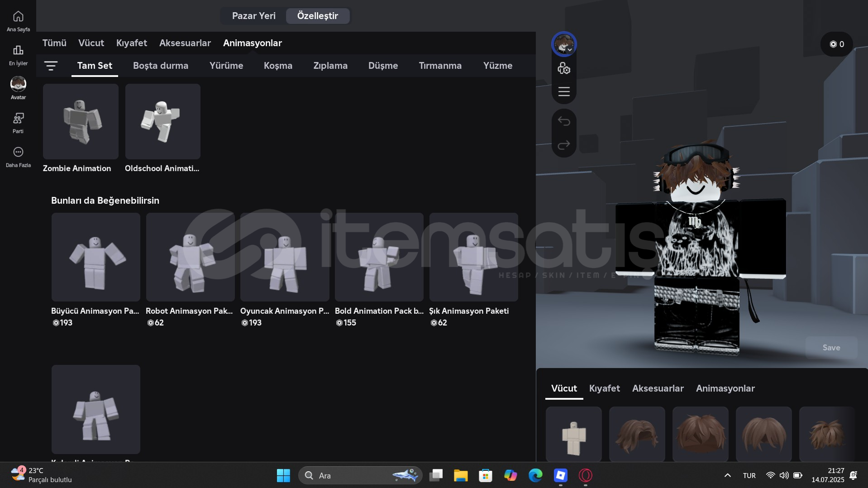Open notifications bell on taskbar
This screenshot has width=868, height=488.
pyautogui.click(x=854, y=475)
